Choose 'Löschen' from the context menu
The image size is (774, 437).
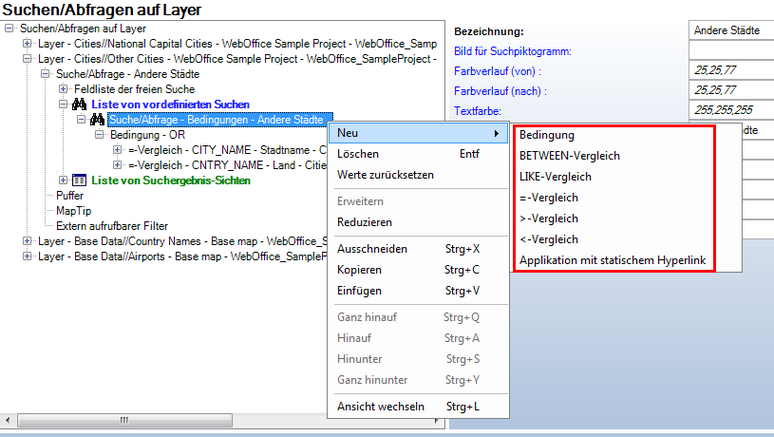(x=357, y=154)
